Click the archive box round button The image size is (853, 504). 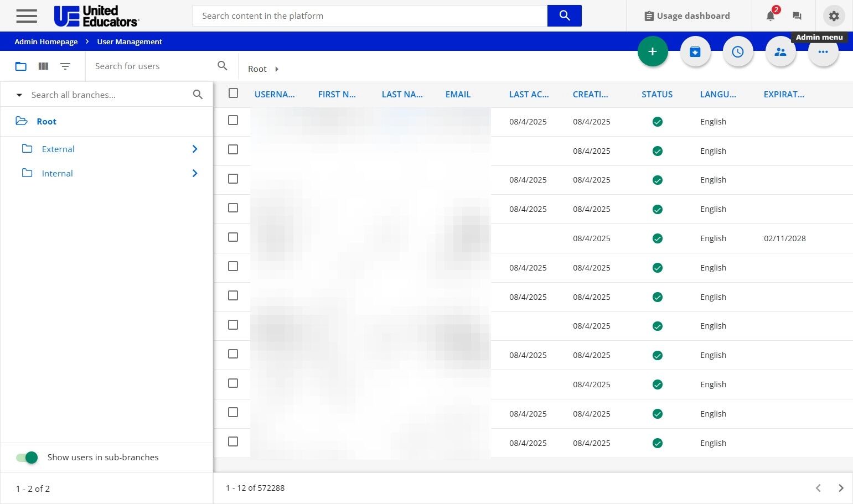click(695, 51)
